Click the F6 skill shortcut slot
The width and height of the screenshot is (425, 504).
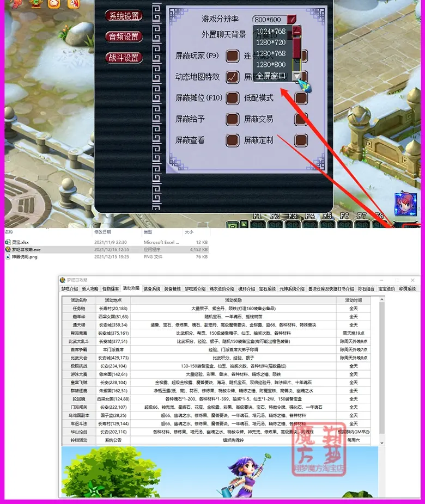344,224
